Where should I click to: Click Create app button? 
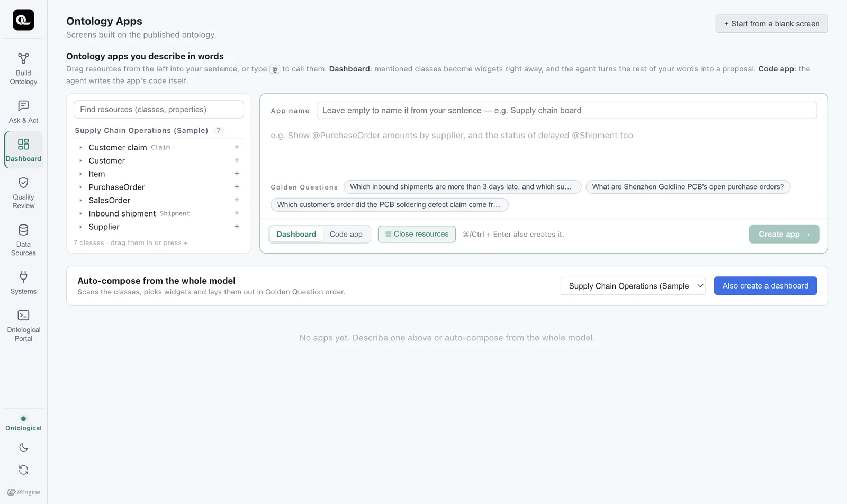pyautogui.click(x=784, y=234)
